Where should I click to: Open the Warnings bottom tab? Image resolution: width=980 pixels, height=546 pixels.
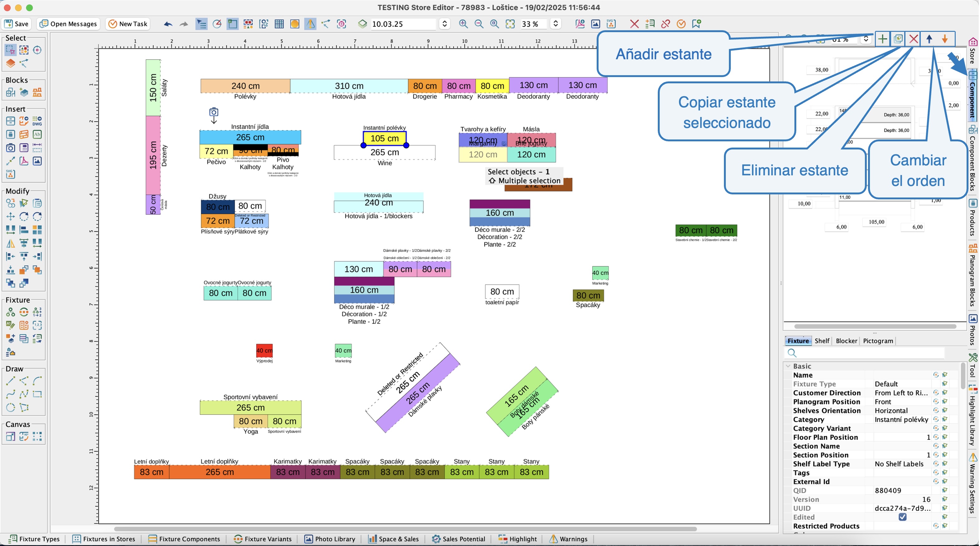pos(569,539)
